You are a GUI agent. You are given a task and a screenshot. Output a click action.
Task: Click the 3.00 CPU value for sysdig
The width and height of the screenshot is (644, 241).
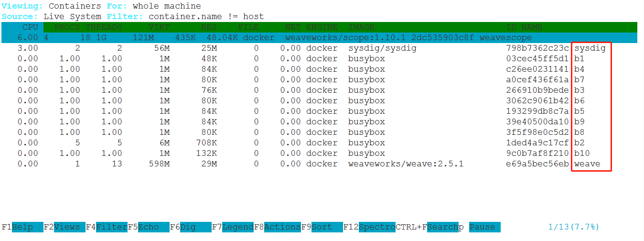28,48
